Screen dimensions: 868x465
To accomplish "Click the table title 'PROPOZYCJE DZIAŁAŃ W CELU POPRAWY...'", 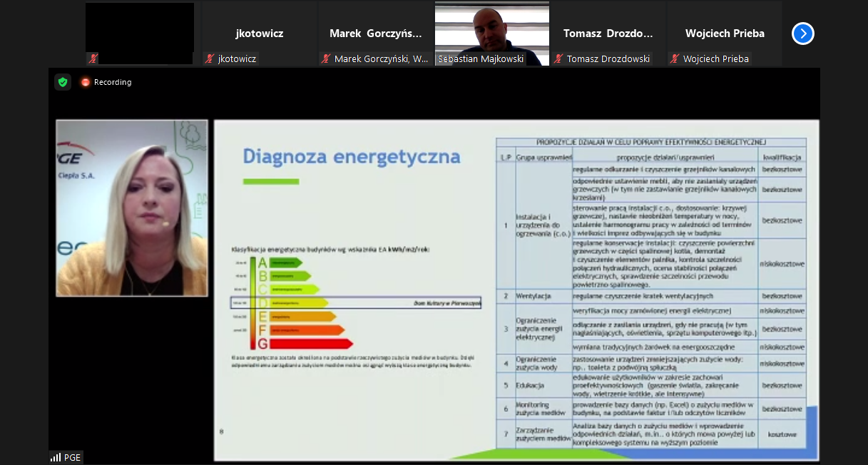I will pyautogui.click(x=651, y=143).
